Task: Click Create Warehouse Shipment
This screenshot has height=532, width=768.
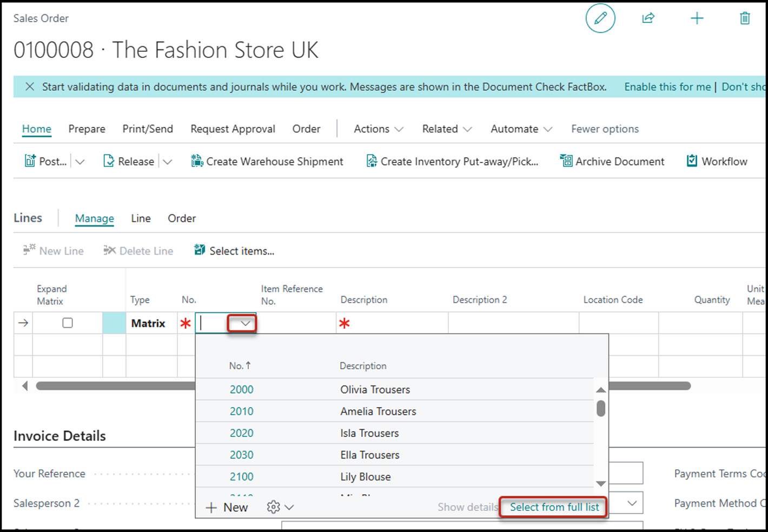Action: [267, 161]
